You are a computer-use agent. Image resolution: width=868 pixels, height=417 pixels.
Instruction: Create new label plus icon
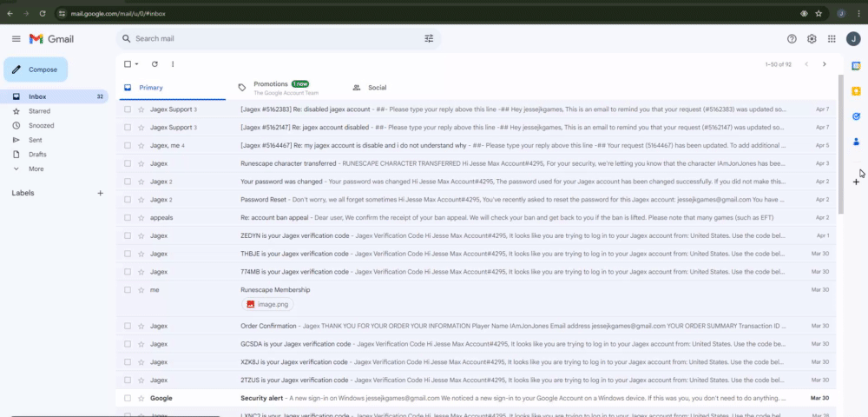click(x=100, y=193)
